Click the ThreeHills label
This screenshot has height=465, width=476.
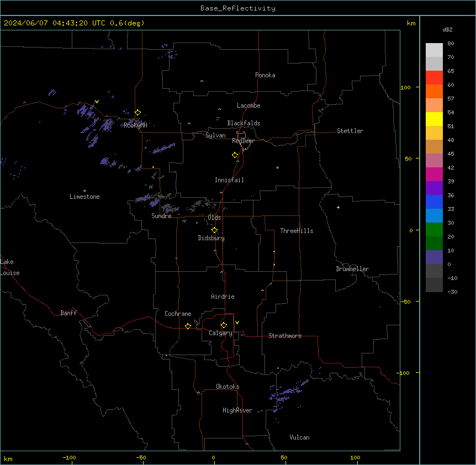pyautogui.click(x=297, y=231)
